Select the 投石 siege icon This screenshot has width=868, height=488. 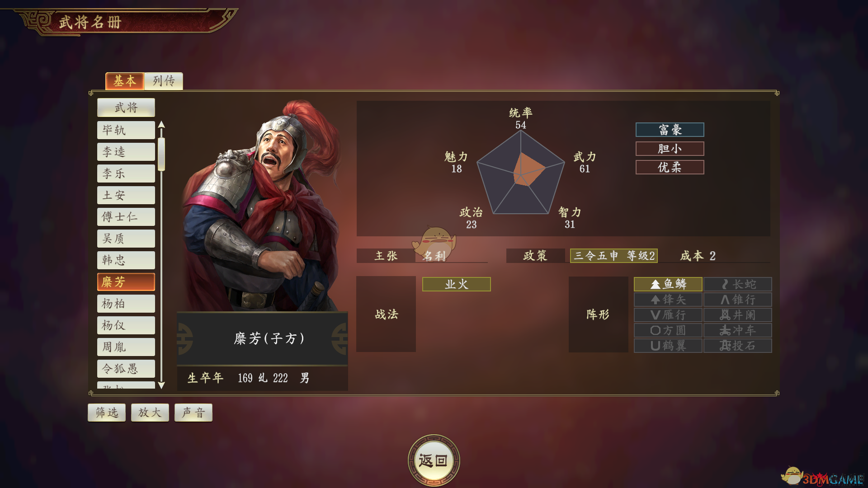pyautogui.click(x=737, y=346)
